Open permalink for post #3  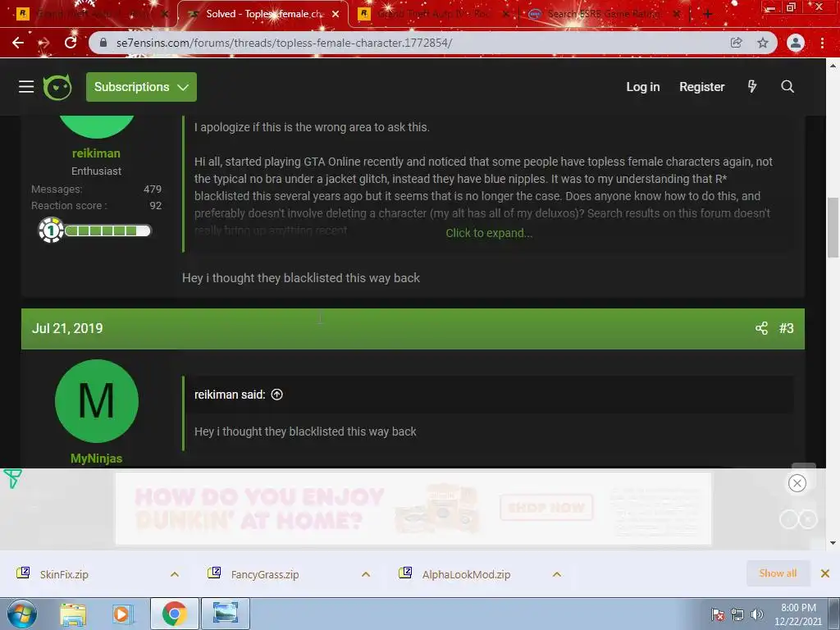pos(786,328)
